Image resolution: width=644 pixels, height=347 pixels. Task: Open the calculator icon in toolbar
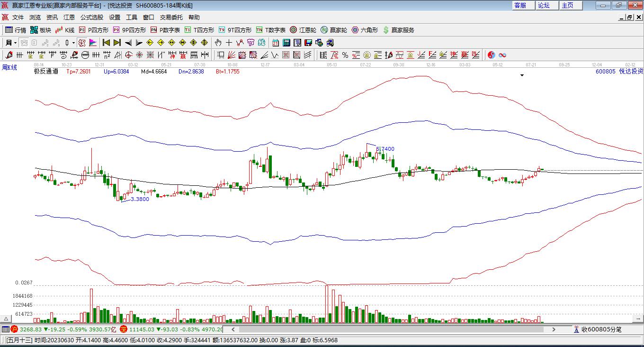tap(286, 43)
